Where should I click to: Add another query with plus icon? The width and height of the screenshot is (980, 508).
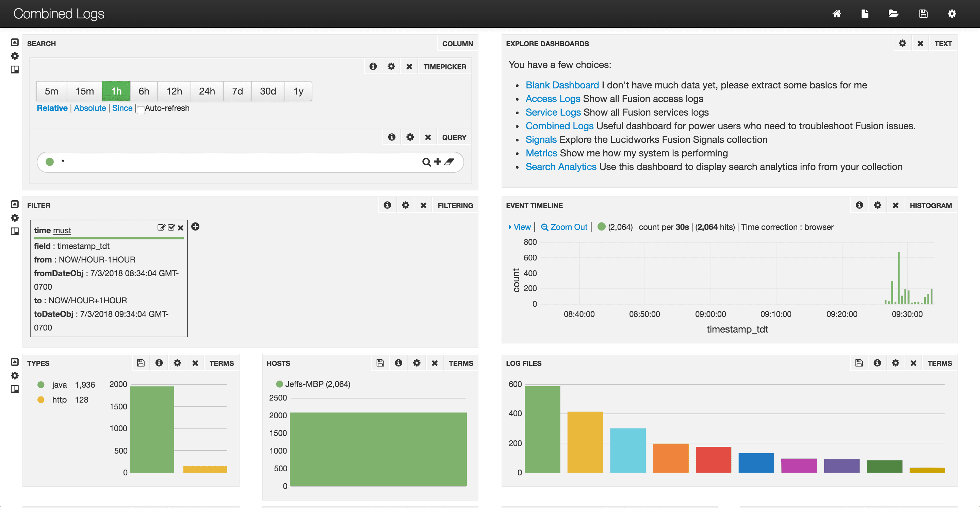coord(438,162)
